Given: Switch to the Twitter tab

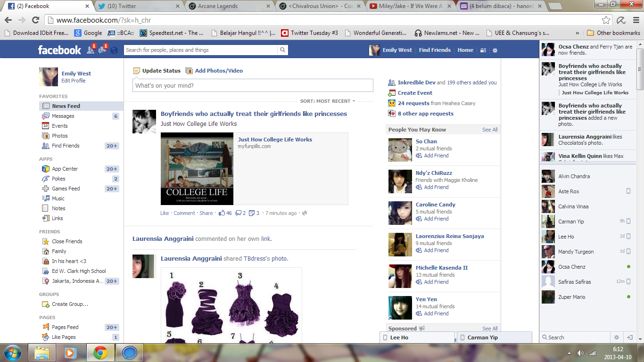Looking at the screenshot, I should (x=138, y=6).
